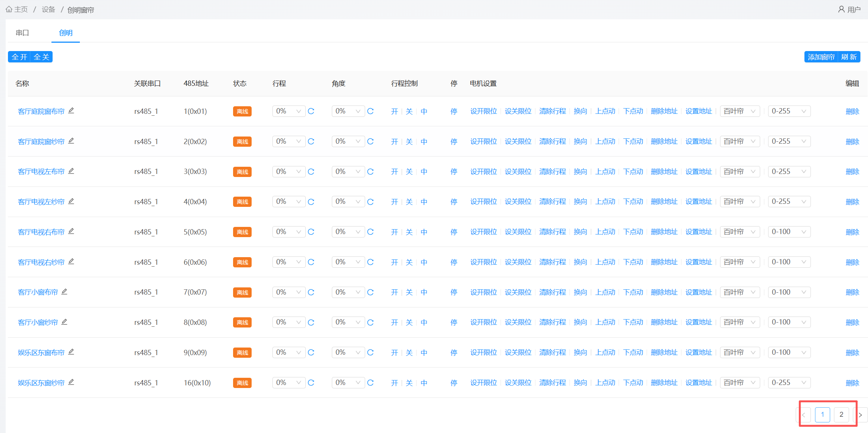Open 百叶帘 type dropdown for 客厅小窗布帘

pos(740,292)
